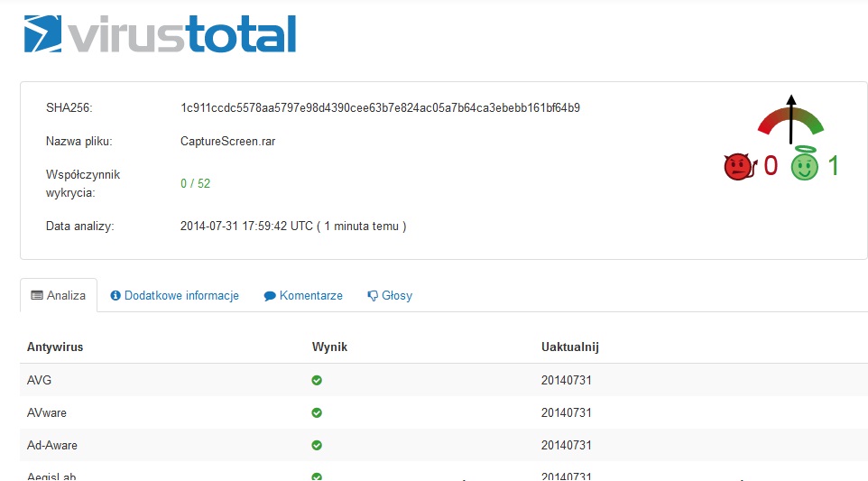Open the Komentarze tab

(x=303, y=296)
